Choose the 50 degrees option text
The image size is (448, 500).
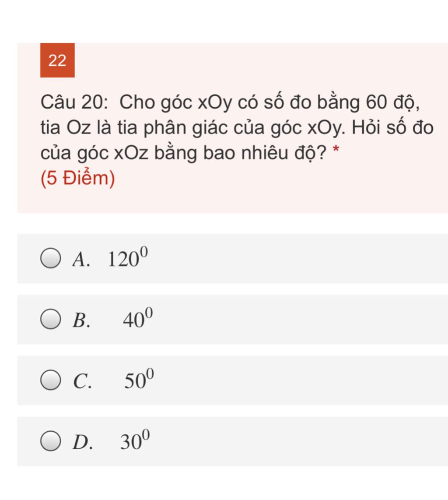click(x=139, y=379)
